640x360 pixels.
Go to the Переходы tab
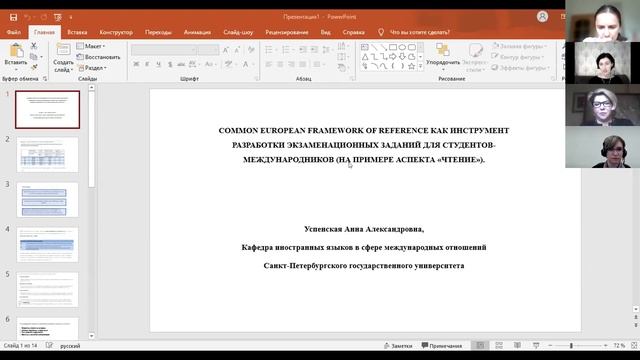coord(158,32)
